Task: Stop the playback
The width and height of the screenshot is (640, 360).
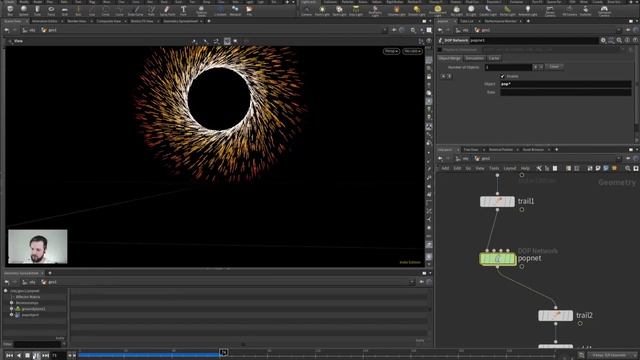Action: click(x=27, y=356)
